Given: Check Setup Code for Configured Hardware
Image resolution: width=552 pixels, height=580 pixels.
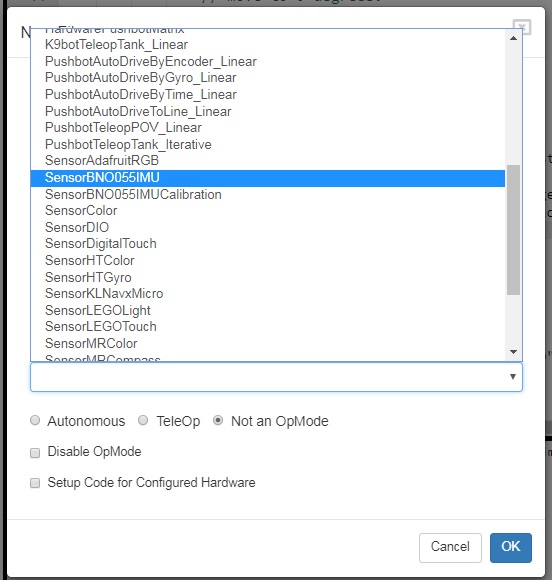Looking at the screenshot, I should pos(35,483).
